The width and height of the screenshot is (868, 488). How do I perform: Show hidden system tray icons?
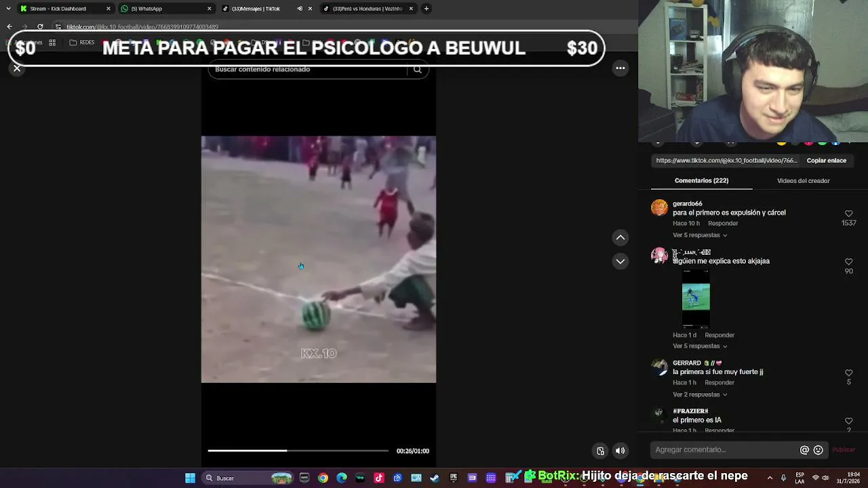tap(770, 478)
